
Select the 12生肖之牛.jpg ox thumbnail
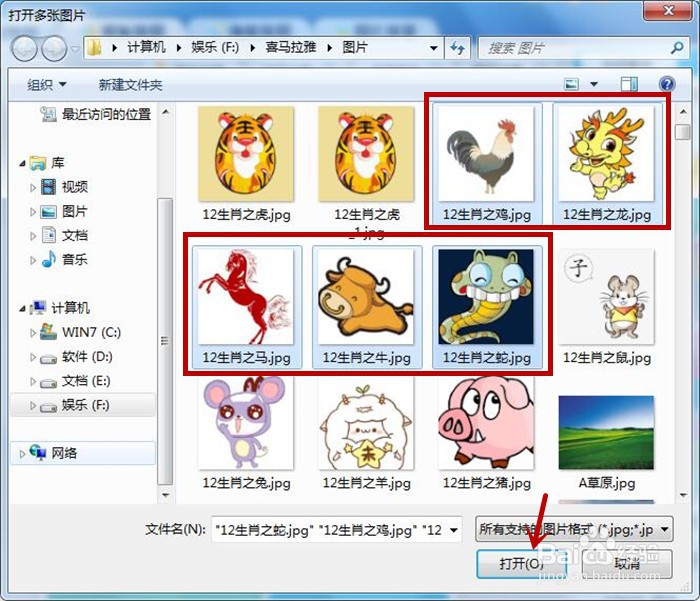click(x=366, y=297)
